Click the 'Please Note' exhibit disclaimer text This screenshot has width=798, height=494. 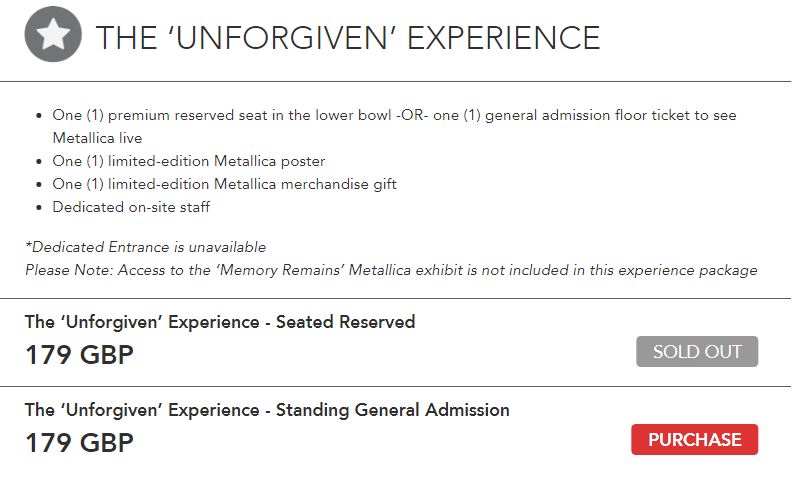coord(390,270)
